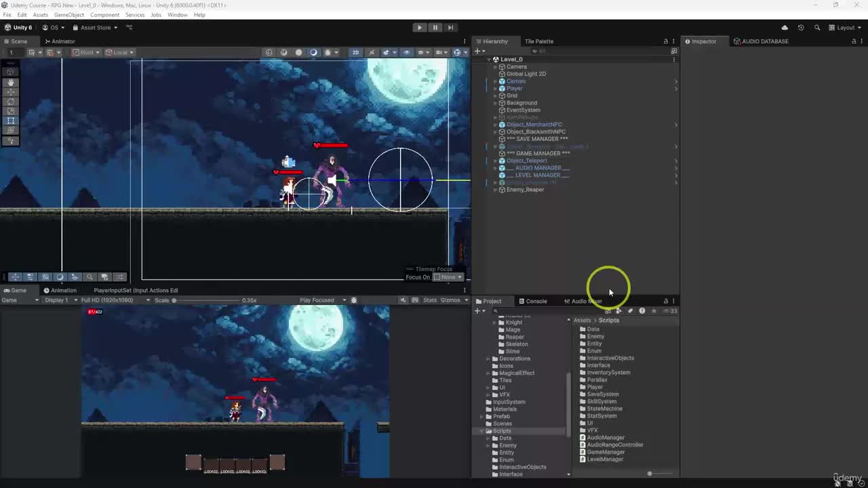Open the Create menu in Hierarchy

click(x=479, y=52)
